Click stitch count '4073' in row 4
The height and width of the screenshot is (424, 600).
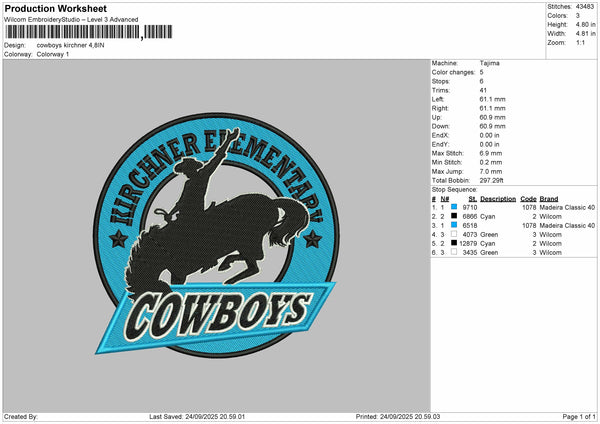470,235
